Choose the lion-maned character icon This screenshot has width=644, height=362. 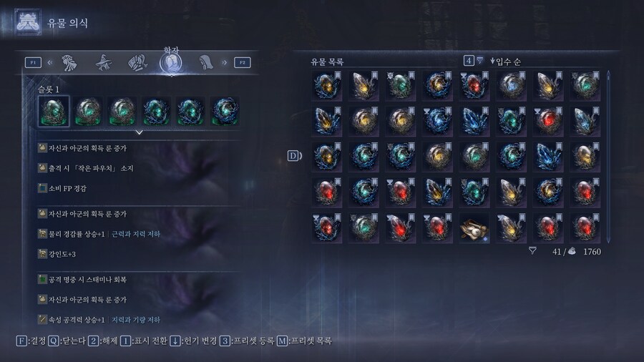point(69,63)
